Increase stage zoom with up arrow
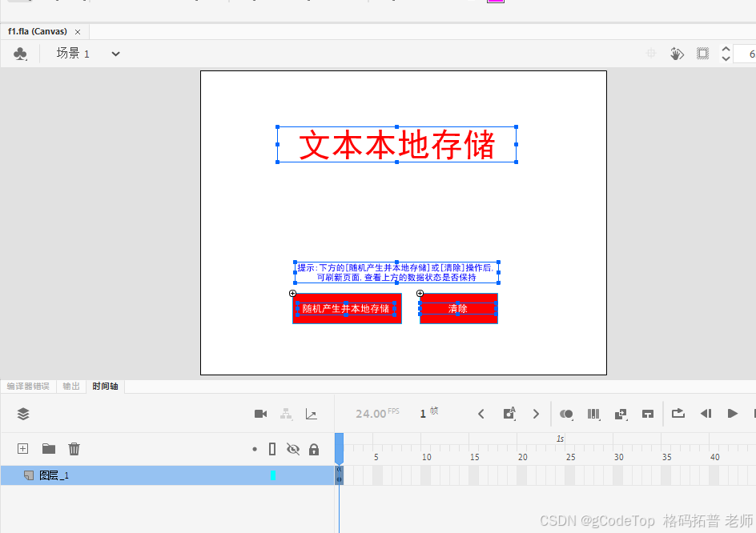 click(726, 49)
